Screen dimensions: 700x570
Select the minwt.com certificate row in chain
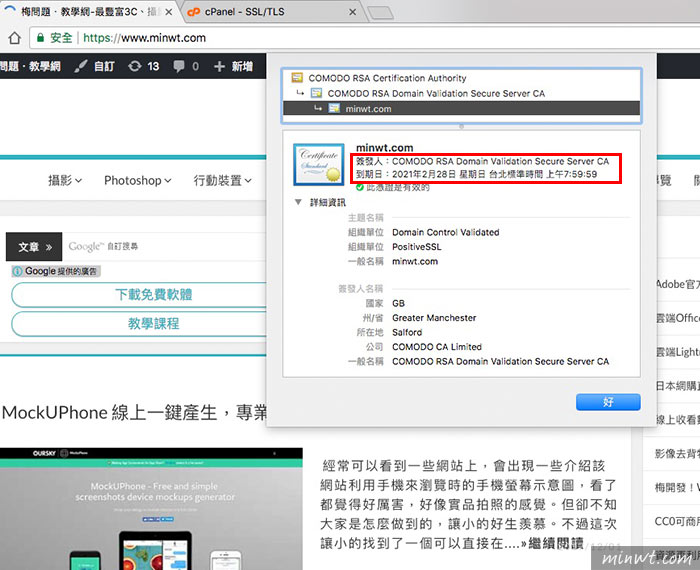click(x=461, y=108)
